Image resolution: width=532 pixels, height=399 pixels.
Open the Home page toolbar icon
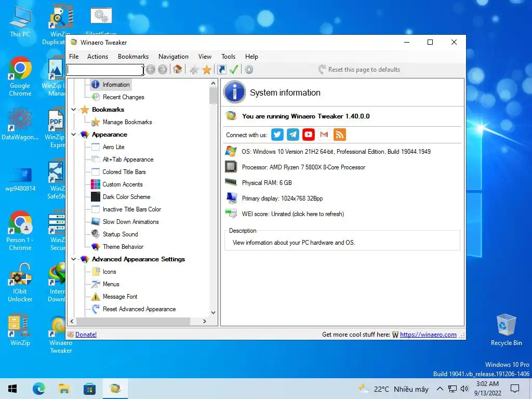click(x=178, y=70)
